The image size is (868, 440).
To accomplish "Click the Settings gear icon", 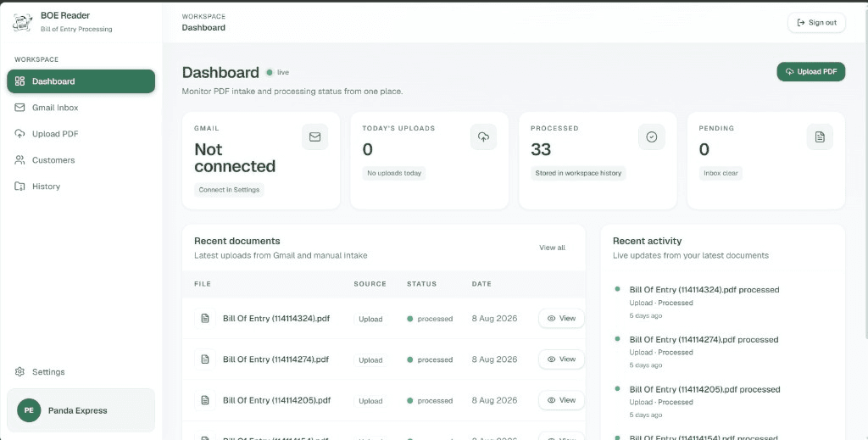I will pyautogui.click(x=20, y=372).
